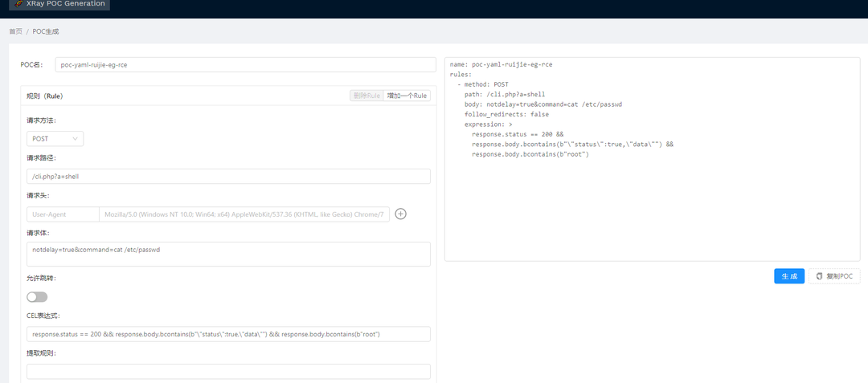
Task: Go to 首页 via the breadcrumb
Action: [15, 31]
